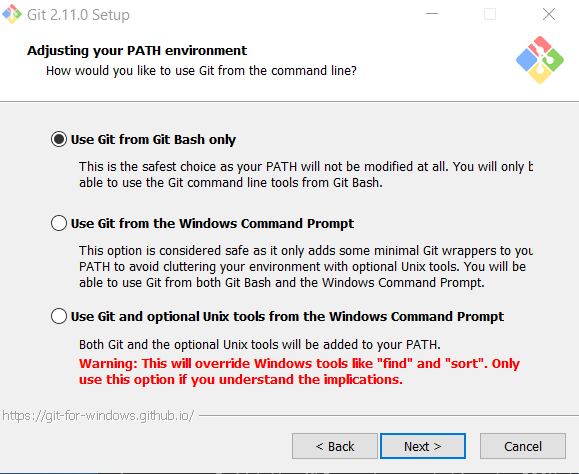
Task: Minimize the Git Setup window
Action: coord(432,14)
